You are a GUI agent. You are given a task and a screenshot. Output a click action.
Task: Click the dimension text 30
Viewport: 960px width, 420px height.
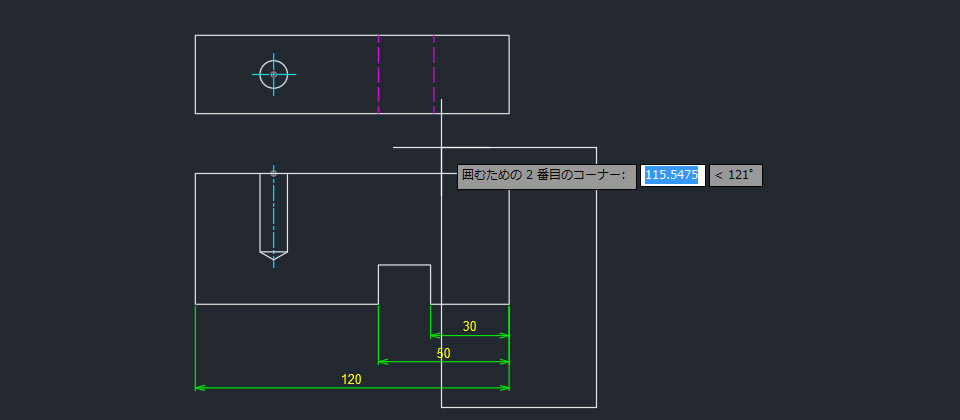470,326
